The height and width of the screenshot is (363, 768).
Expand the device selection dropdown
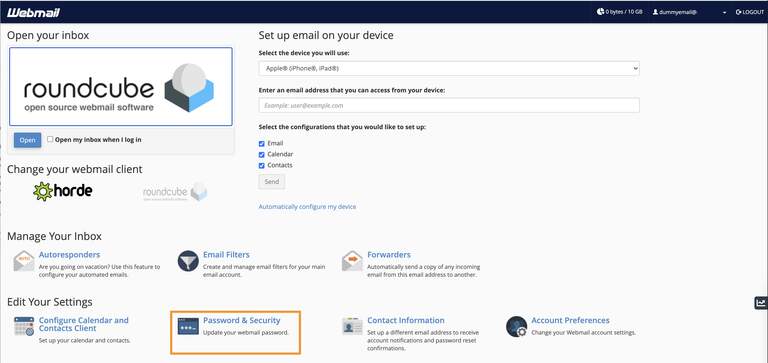pos(449,69)
